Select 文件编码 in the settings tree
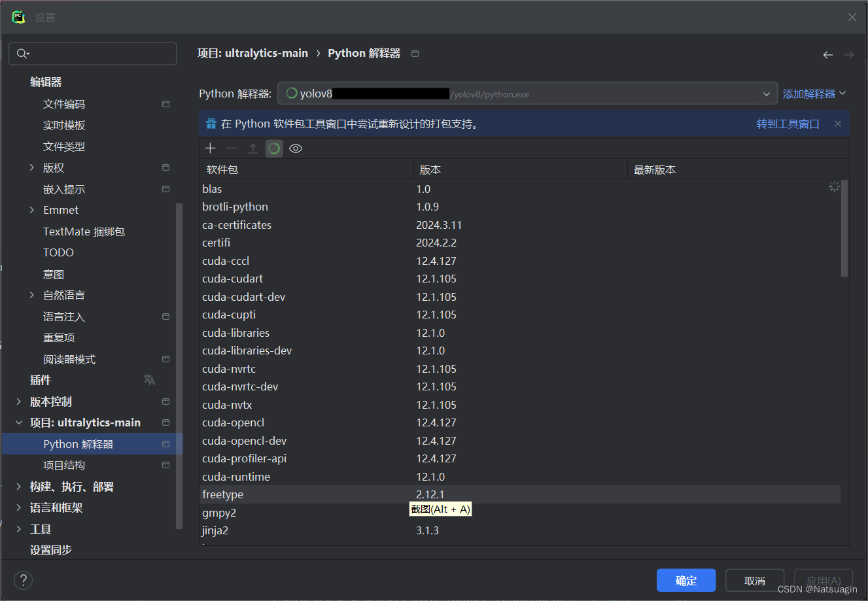868x601 pixels. tap(64, 104)
